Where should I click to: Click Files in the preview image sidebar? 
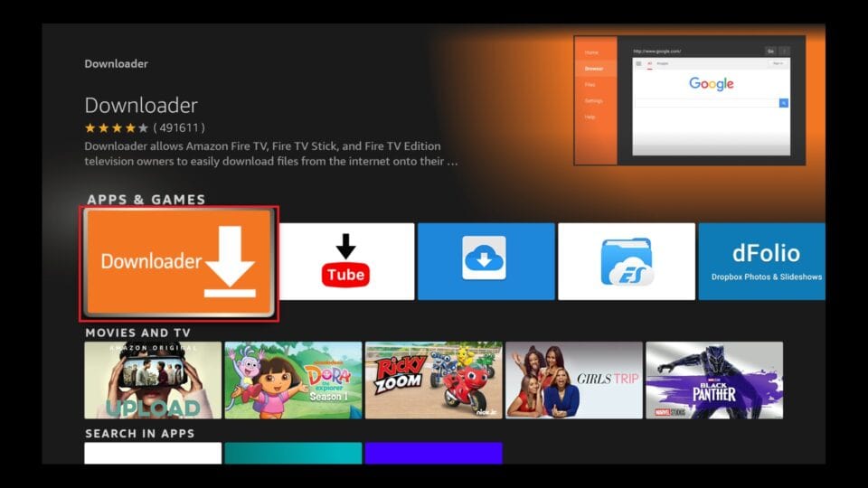[590, 85]
